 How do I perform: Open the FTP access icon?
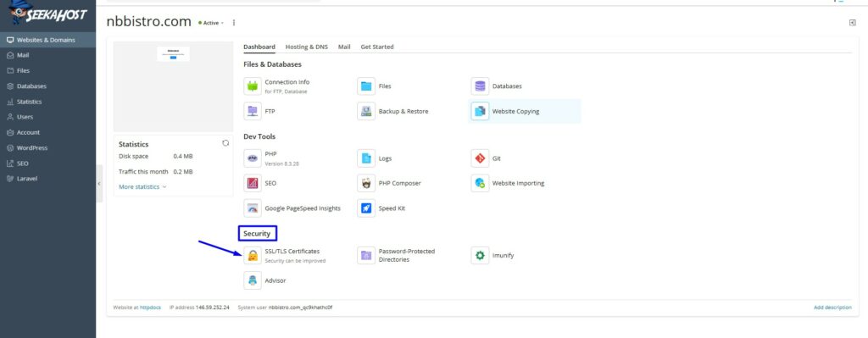(x=253, y=111)
